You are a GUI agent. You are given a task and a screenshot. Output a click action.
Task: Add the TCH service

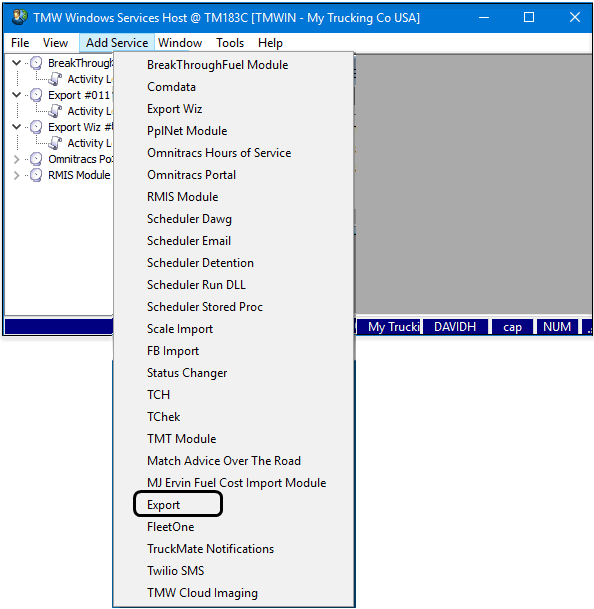pos(233,395)
